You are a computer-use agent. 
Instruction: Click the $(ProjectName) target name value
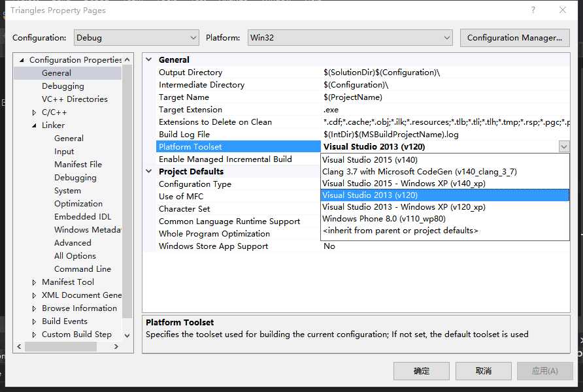click(x=353, y=97)
